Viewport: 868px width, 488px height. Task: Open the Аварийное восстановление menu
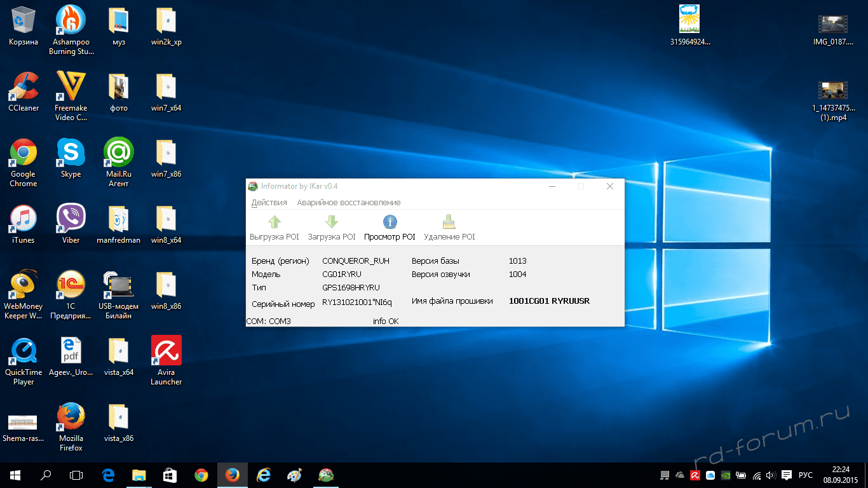point(348,203)
